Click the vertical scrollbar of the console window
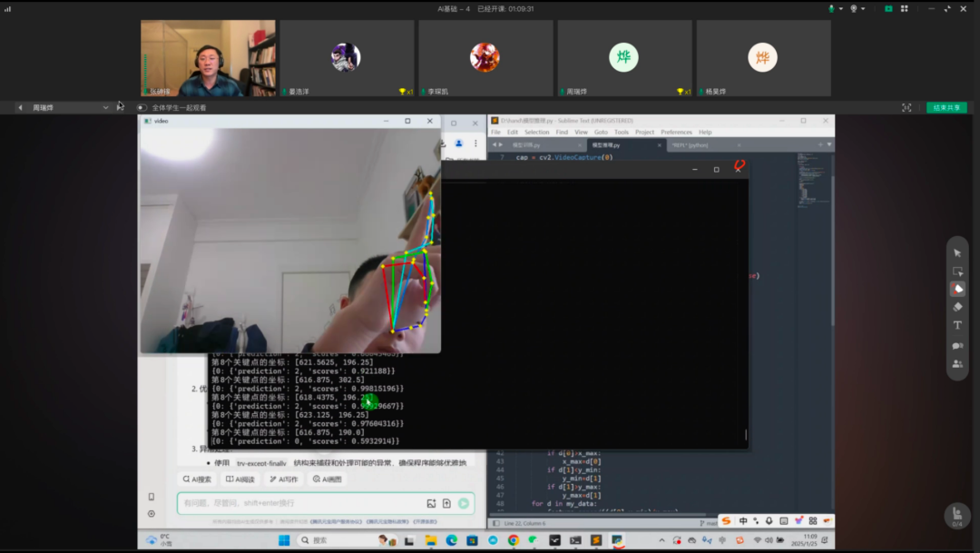 [746, 434]
